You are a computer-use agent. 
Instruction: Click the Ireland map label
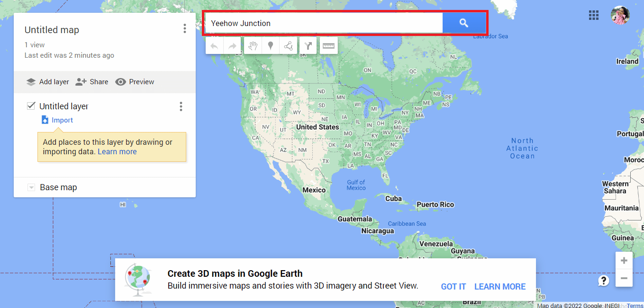(x=627, y=62)
